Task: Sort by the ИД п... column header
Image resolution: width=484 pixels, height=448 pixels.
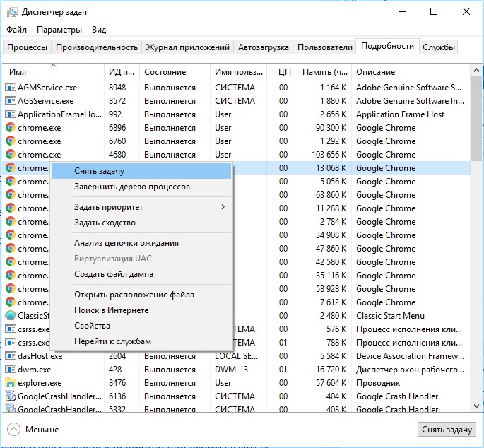Action: click(122, 72)
